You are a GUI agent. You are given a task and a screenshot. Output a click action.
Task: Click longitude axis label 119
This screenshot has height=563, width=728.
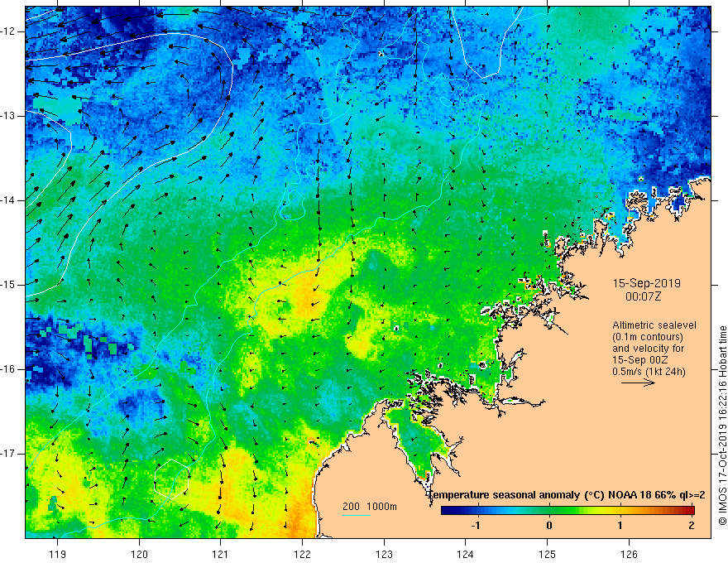58,554
